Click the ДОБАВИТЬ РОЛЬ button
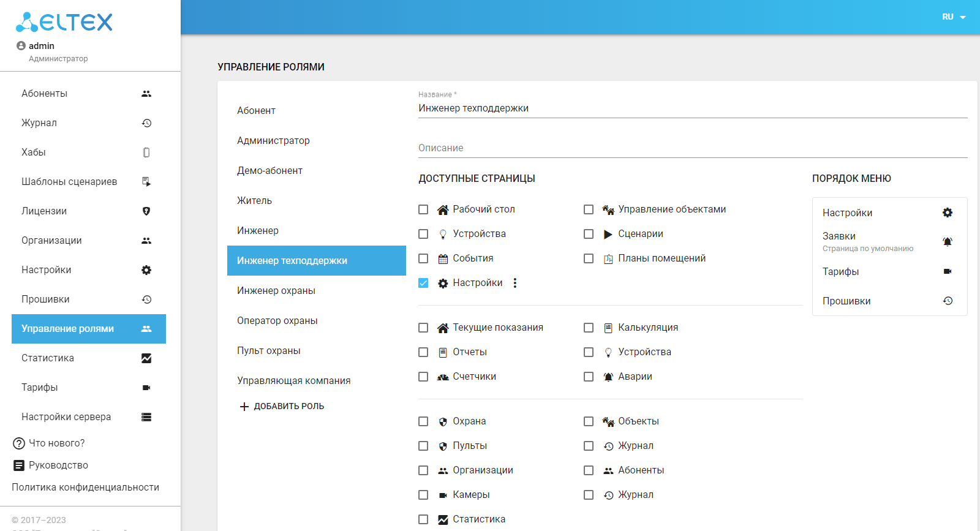Screen dimensions: 980x531 pyautogui.click(x=282, y=407)
